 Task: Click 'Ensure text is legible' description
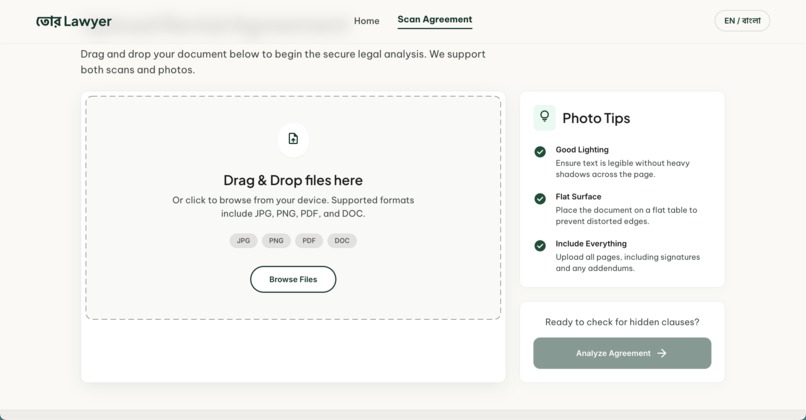coord(622,169)
